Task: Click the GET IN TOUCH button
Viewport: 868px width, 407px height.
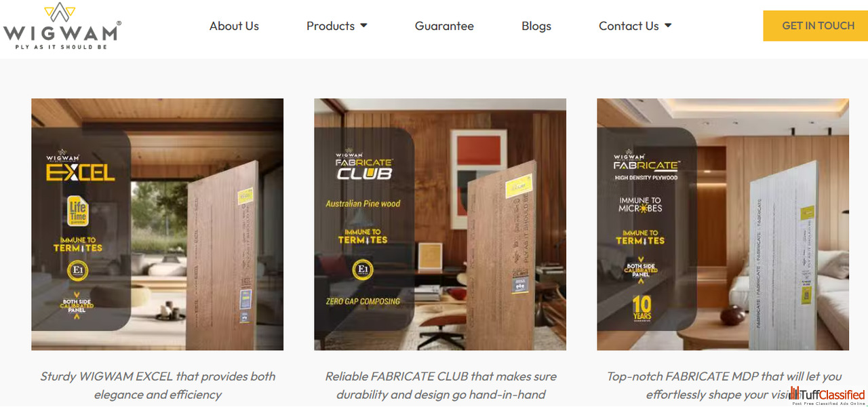Action: 818,26
